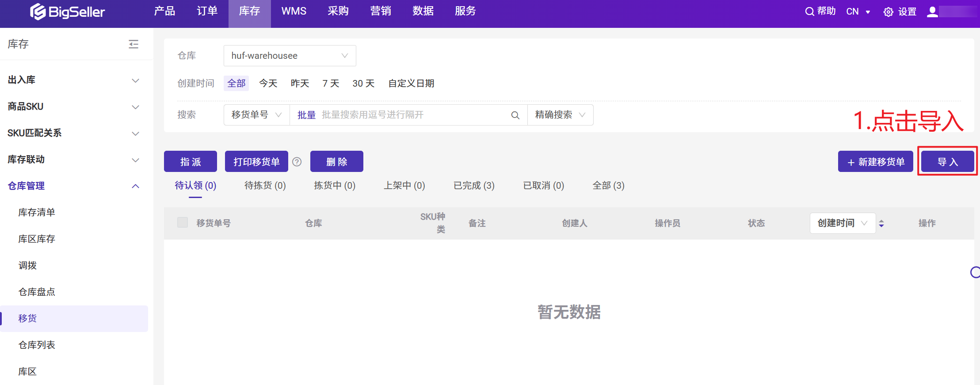Click the 帮助 help link
Viewport: 980px width, 385px height.
coord(826,11)
